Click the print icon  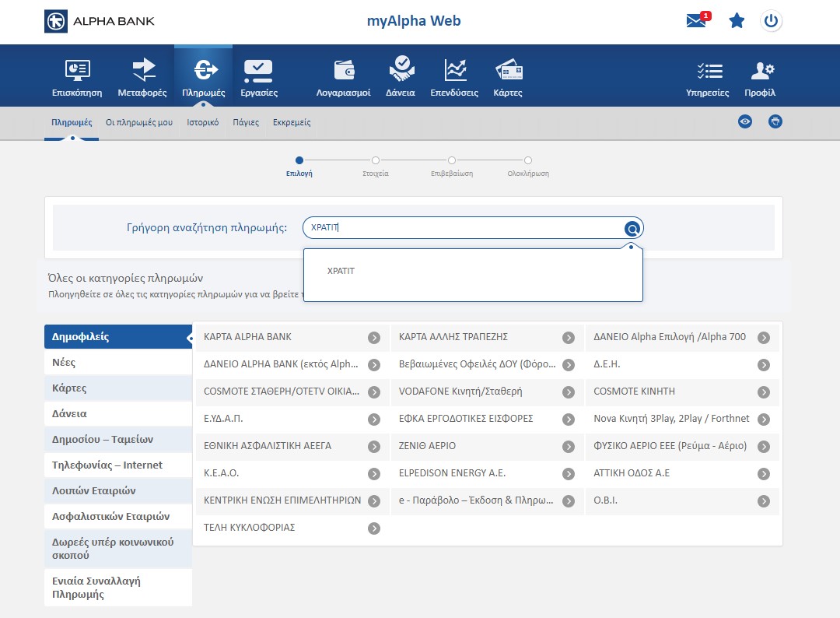pyautogui.click(x=775, y=121)
